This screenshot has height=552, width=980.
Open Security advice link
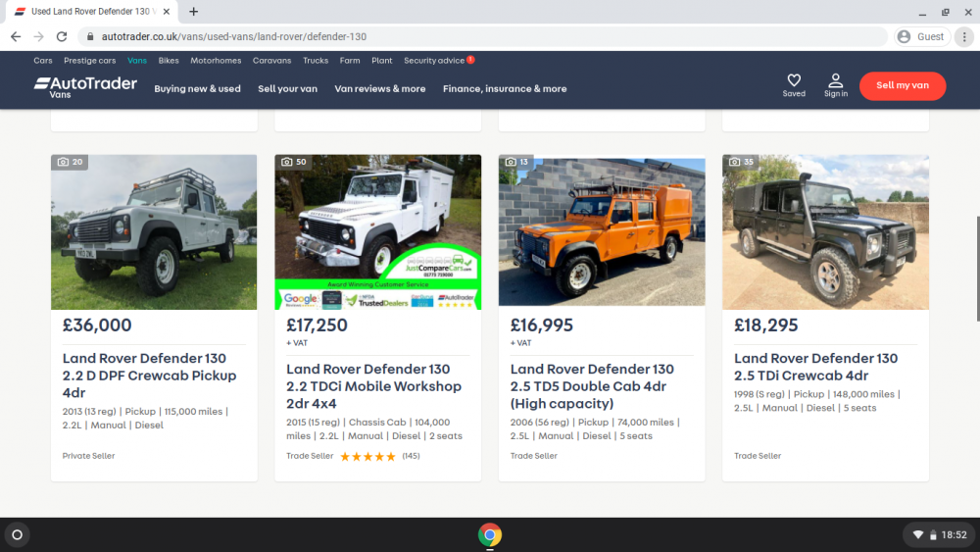tap(434, 61)
